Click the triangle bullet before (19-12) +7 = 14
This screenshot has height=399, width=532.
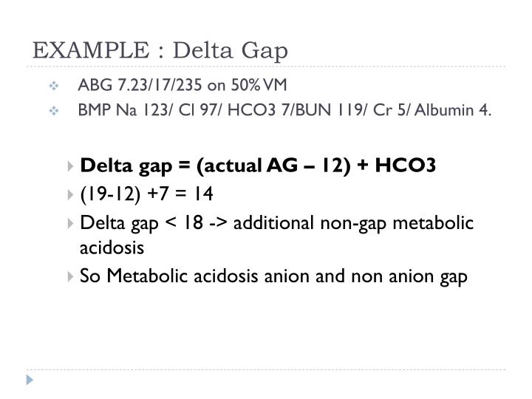70,194
